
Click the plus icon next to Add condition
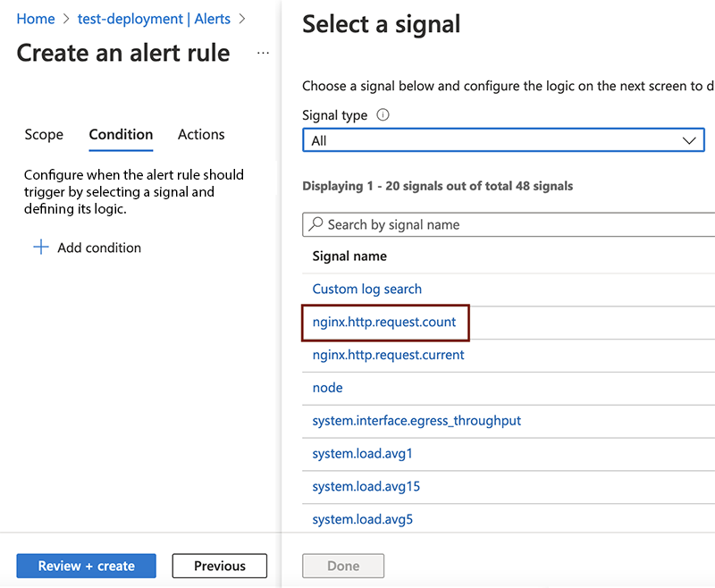pos(41,248)
